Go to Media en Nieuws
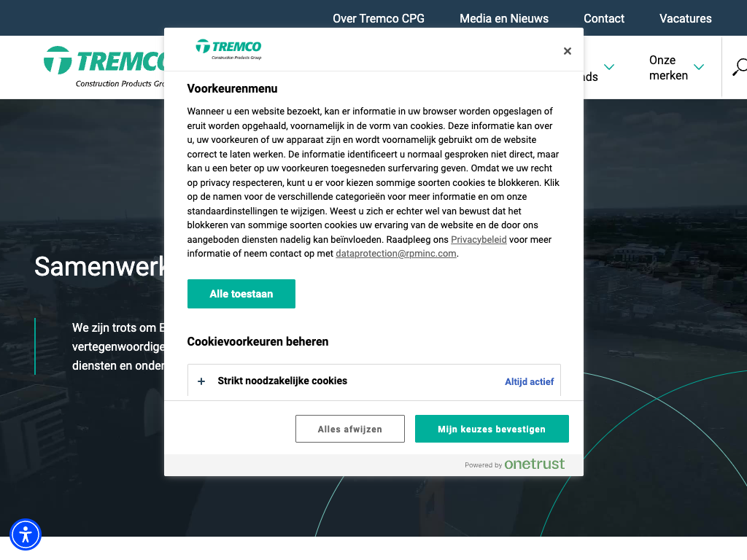This screenshot has width=747, height=560. (x=503, y=18)
